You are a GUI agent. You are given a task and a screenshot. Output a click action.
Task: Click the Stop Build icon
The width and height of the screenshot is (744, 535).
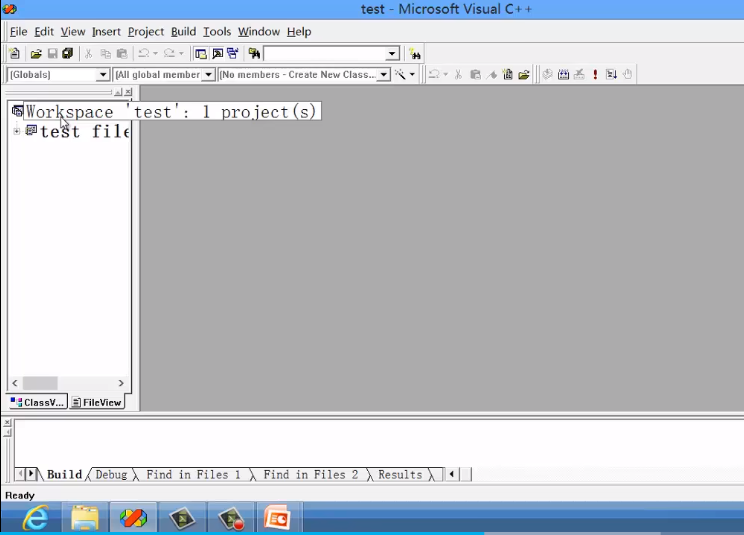579,74
